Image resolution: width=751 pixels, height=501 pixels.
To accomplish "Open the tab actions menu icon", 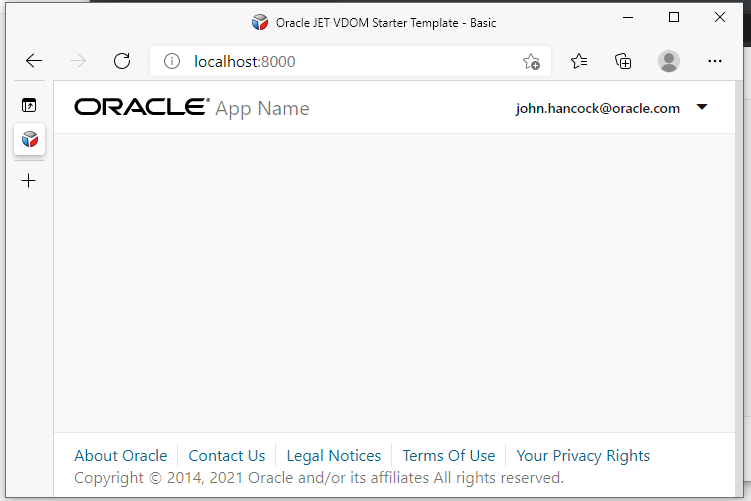I will point(29,105).
